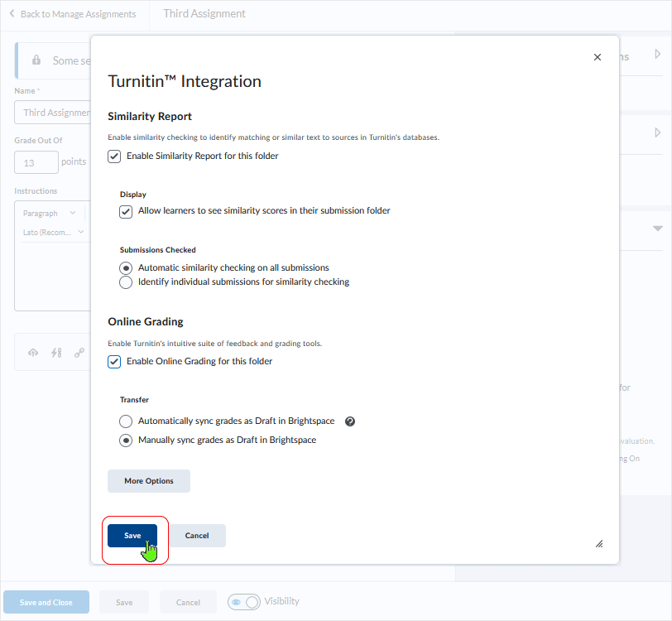This screenshot has width=672, height=621.
Task: Open the Paragraph format dropdown
Action: (x=49, y=213)
